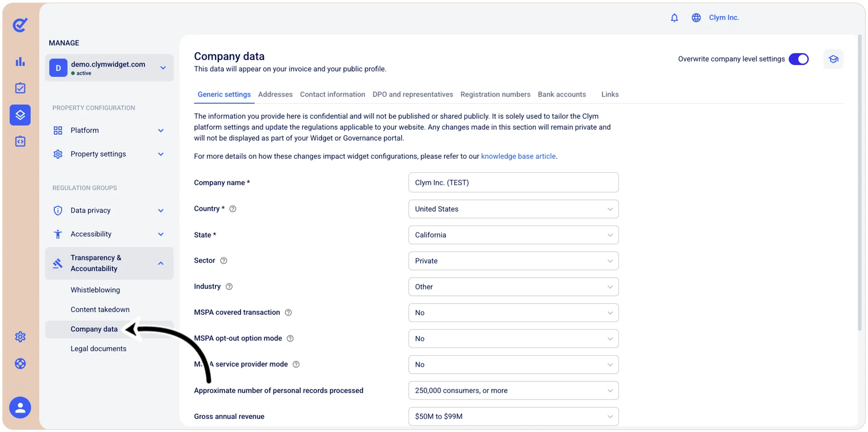Screen dimensions: 868x432
Task: Open the bar chart analytics icon
Action: pos(20,62)
